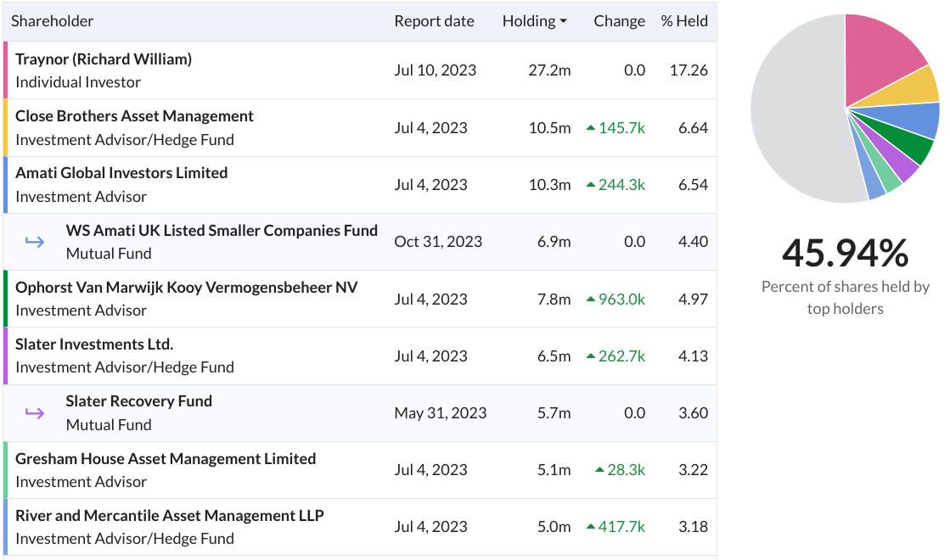Click the purple sub-fund arrow beside Slater Recovery Fund

(x=35, y=413)
